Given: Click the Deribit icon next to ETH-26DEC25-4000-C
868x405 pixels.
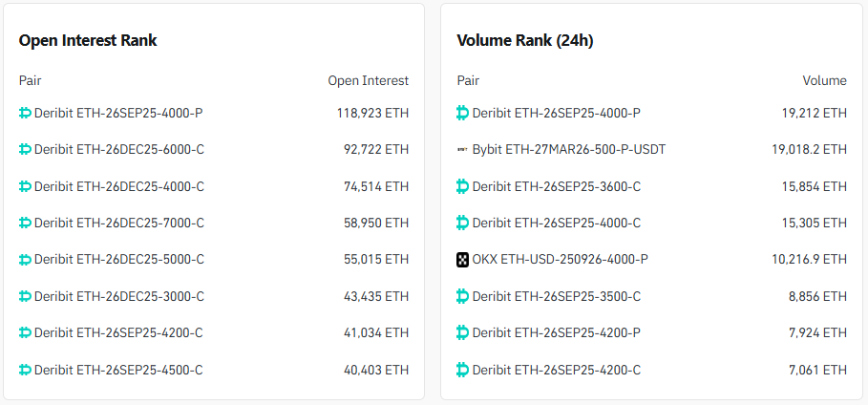Looking at the screenshot, I should click(25, 186).
